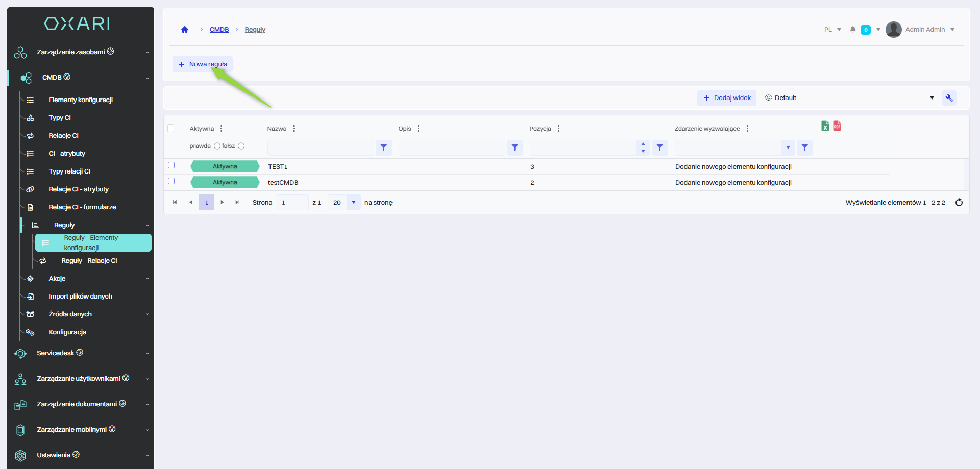Check the TEST1 row checkbox
Viewport: 980px width, 469px height.
coord(171,165)
